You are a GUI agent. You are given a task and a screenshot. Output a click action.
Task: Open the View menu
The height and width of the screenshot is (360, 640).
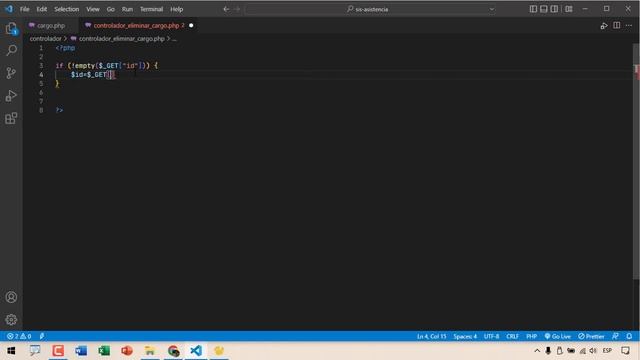93,9
